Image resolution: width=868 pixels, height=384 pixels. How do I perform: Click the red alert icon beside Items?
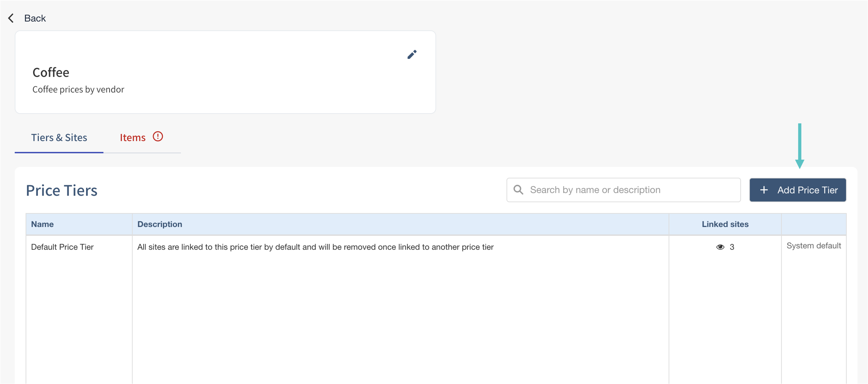click(158, 136)
